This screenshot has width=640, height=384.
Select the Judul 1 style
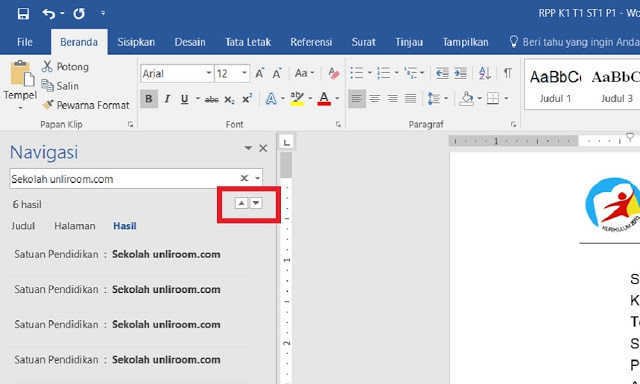pyautogui.click(x=555, y=85)
